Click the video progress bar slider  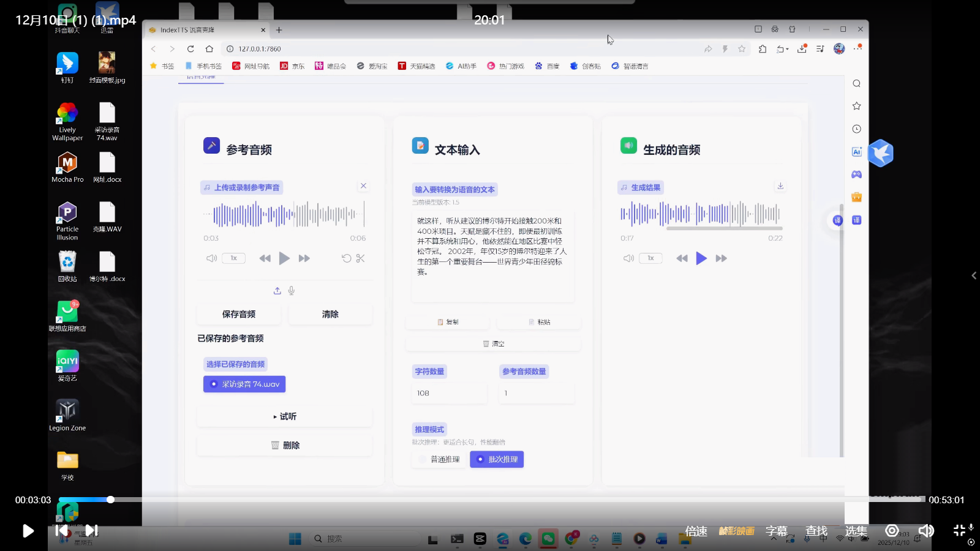click(x=111, y=500)
